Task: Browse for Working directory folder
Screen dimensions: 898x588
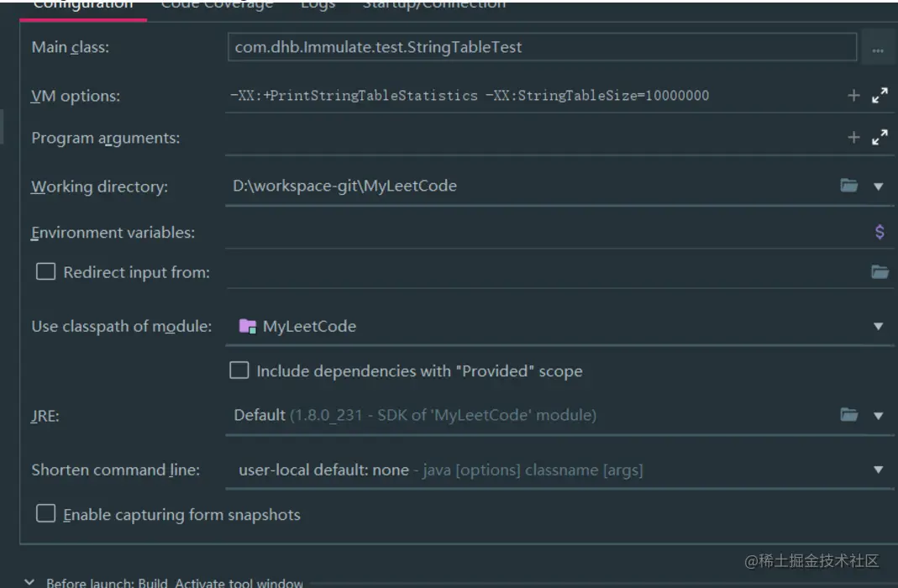Action: pyautogui.click(x=848, y=186)
